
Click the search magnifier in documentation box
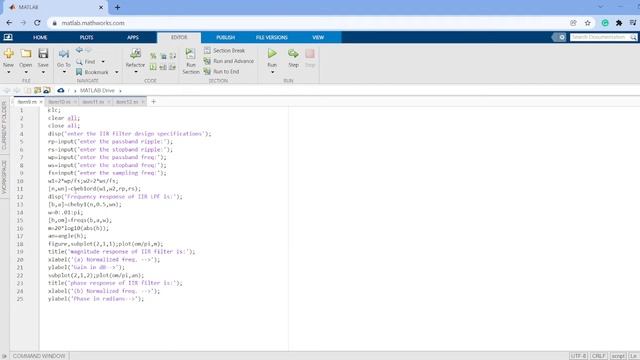(633, 37)
